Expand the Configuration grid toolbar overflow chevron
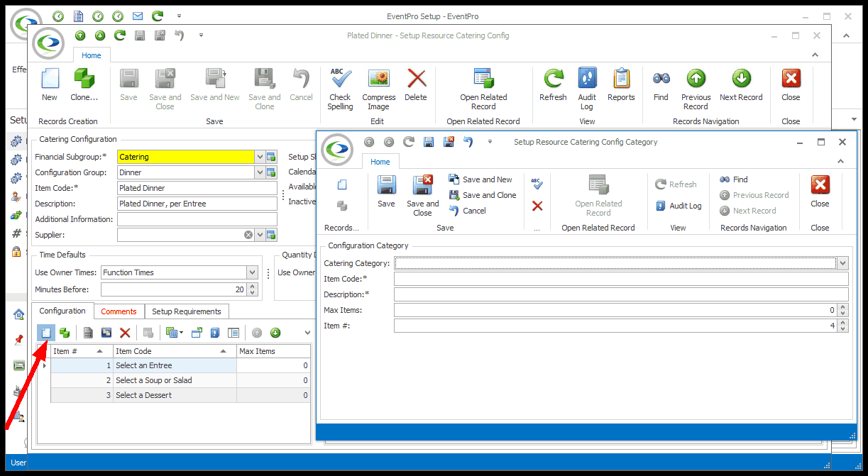This screenshot has width=868, height=476. point(307,333)
